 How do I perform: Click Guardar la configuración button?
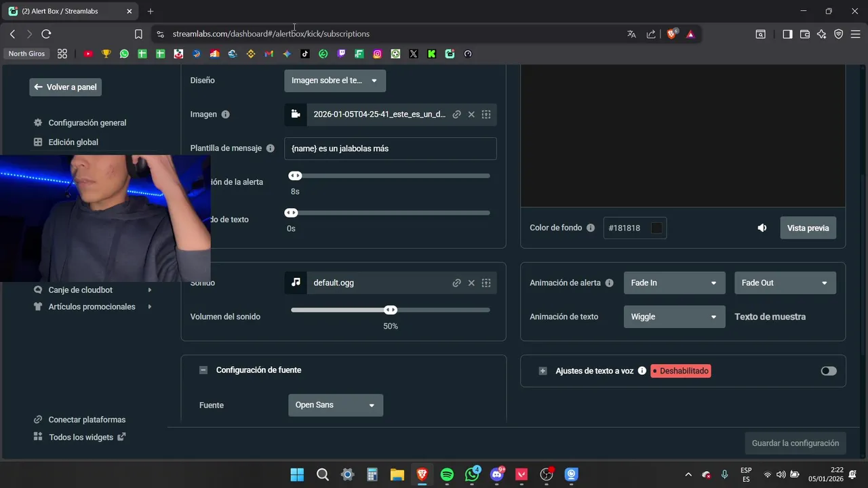[795, 443]
